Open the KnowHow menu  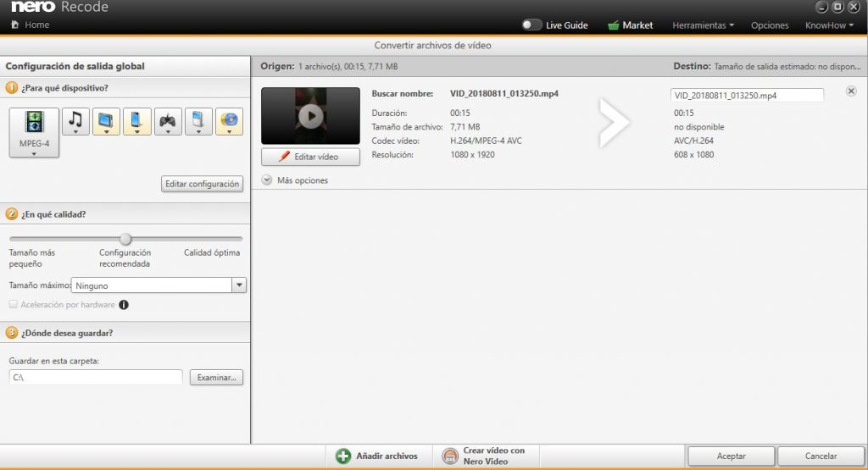[829, 25]
